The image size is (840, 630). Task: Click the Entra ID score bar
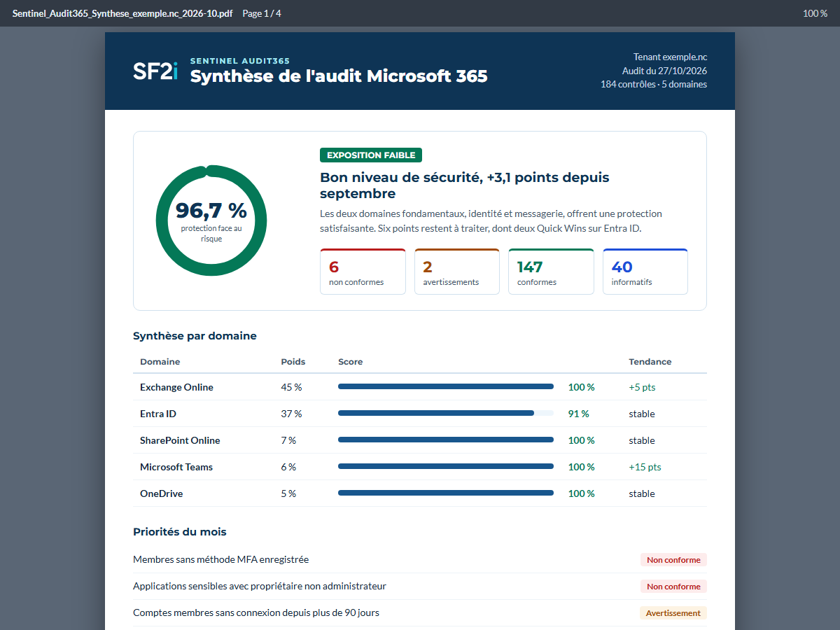[446, 413]
